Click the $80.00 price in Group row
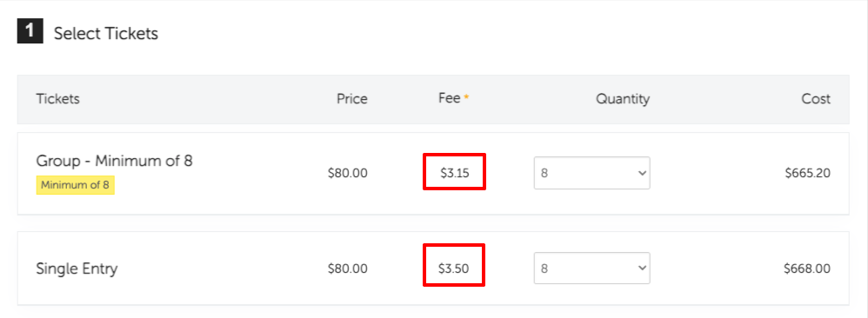Screen dimensions: 868x318 pos(348,173)
